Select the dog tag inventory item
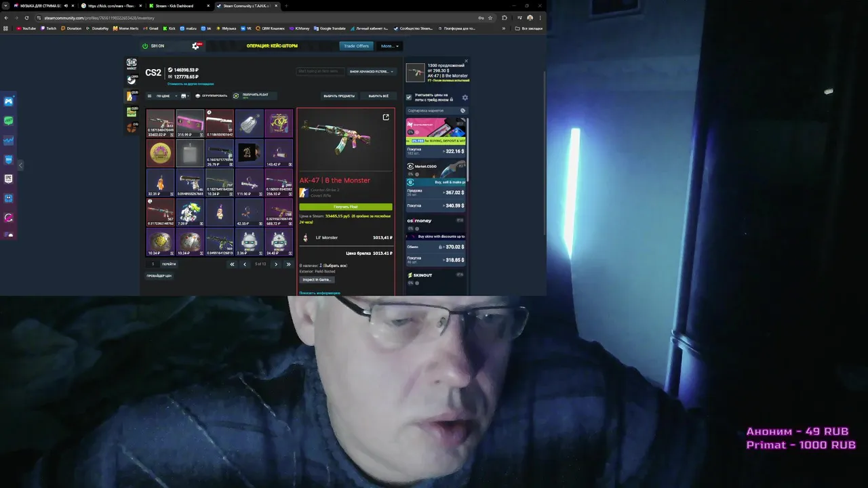 point(249,123)
